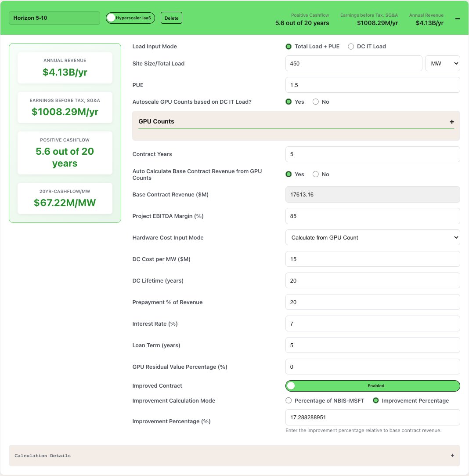469x476 pixels.
Task: Click GPU Residual Value Percentage field
Action: click(x=372, y=367)
